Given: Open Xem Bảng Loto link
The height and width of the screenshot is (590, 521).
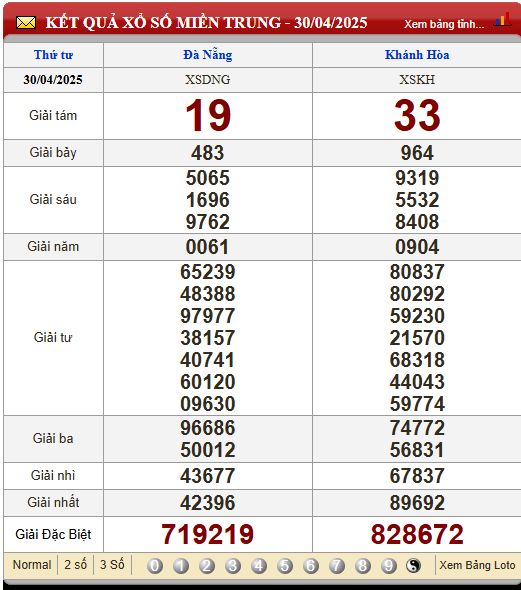Looking at the screenshot, I should click(477, 565).
